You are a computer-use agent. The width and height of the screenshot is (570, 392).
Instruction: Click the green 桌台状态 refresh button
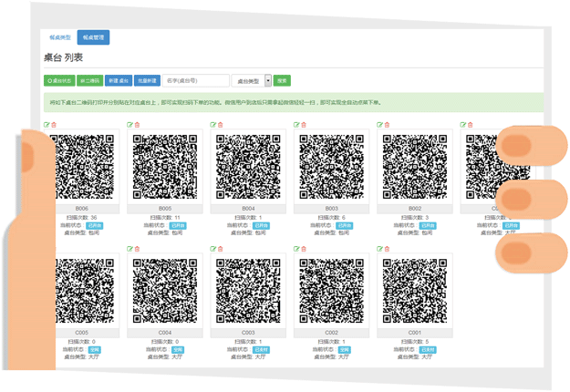59,80
